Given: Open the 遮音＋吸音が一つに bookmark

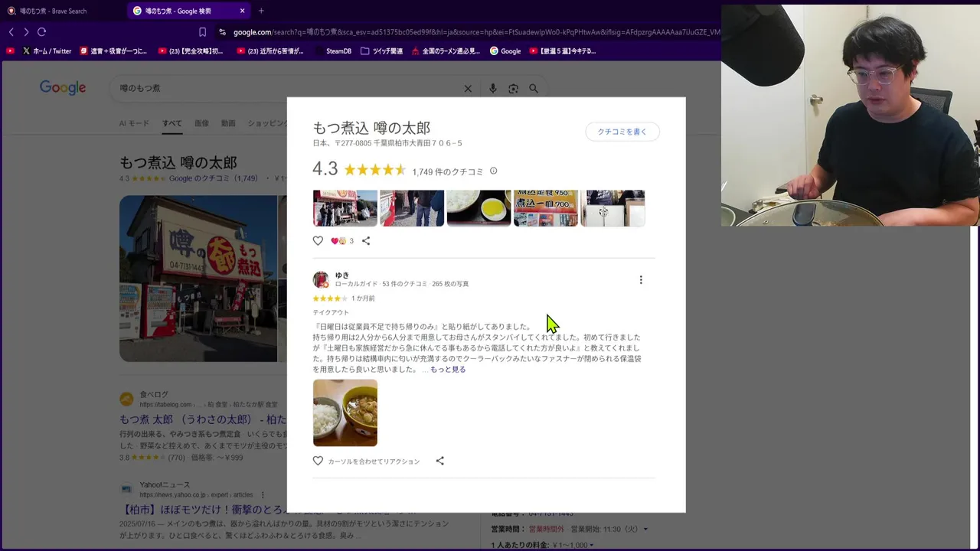Looking at the screenshot, I should coord(113,51).
